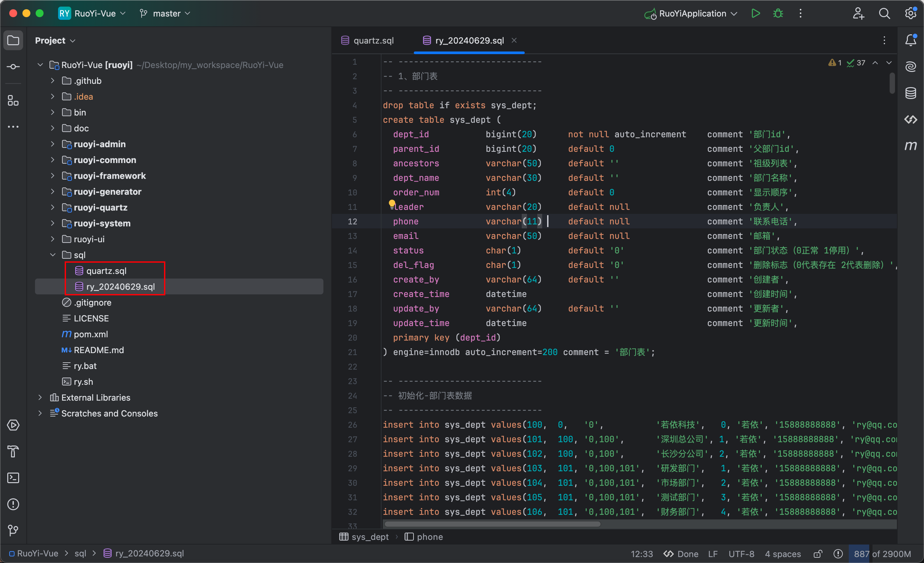The image size is (924, 563).
Task: Open the Maven tool window
Action: pyautogui.click(x=910, y=146)
